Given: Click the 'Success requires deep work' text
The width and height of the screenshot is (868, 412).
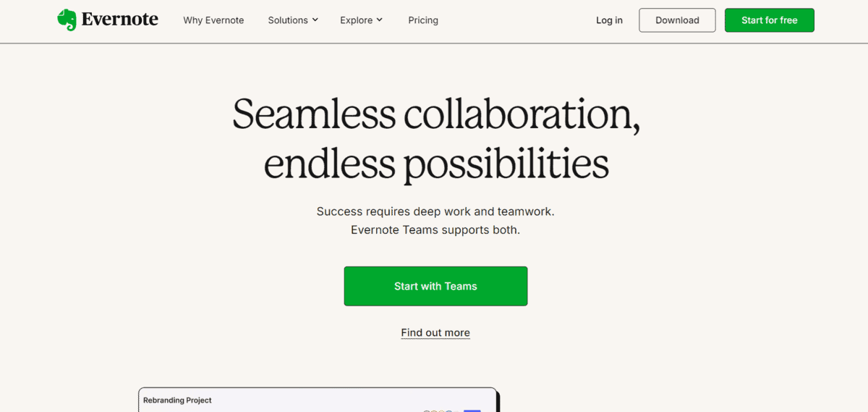Looking at the screenshot, I should coord(435,211).
